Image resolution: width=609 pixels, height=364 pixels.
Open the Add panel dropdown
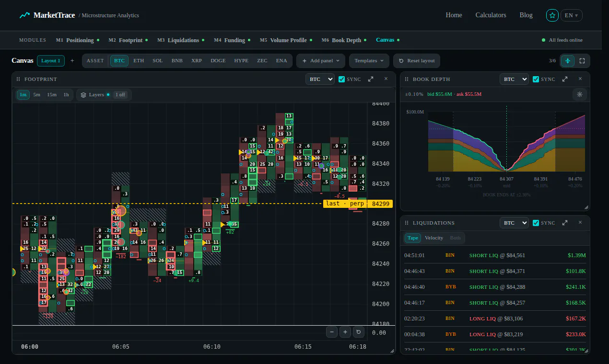tap(321, 61)
